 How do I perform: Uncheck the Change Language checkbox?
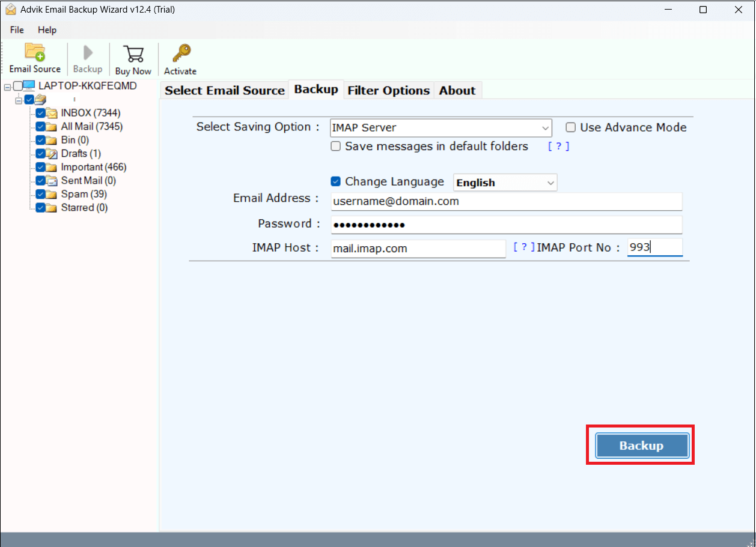(336, 181)
